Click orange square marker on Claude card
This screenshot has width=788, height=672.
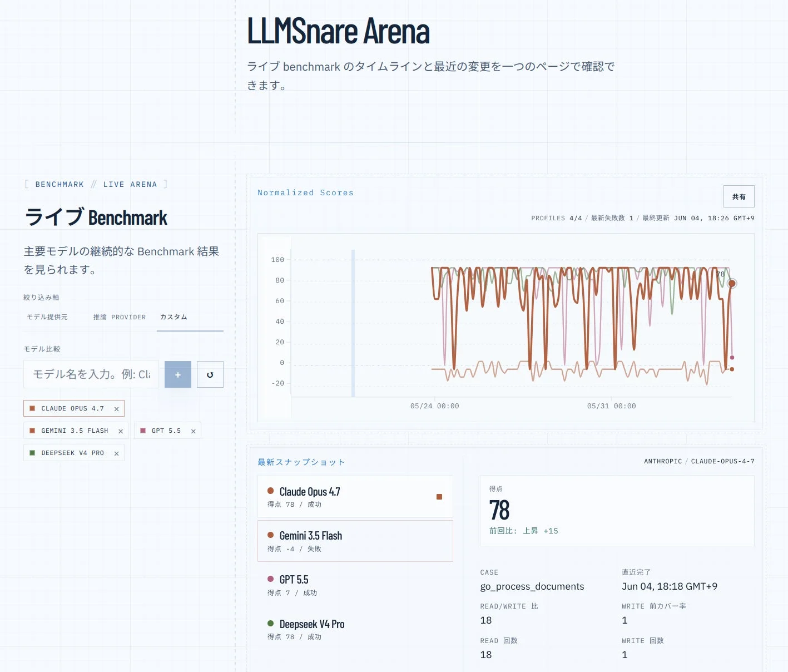coord(439,497)
